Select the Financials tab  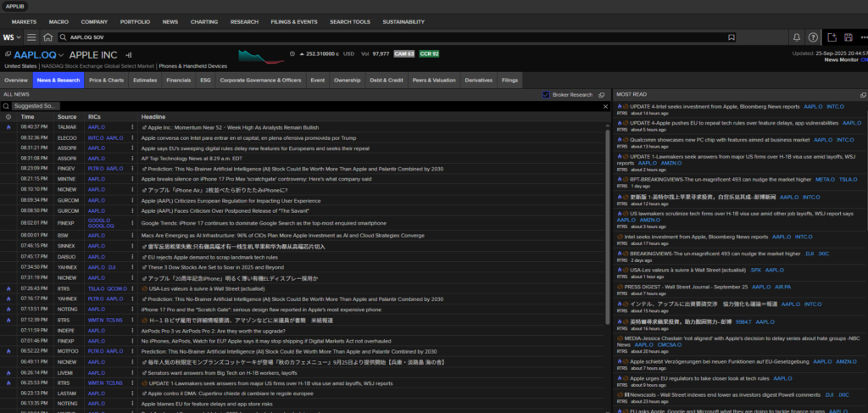point(178,80)
